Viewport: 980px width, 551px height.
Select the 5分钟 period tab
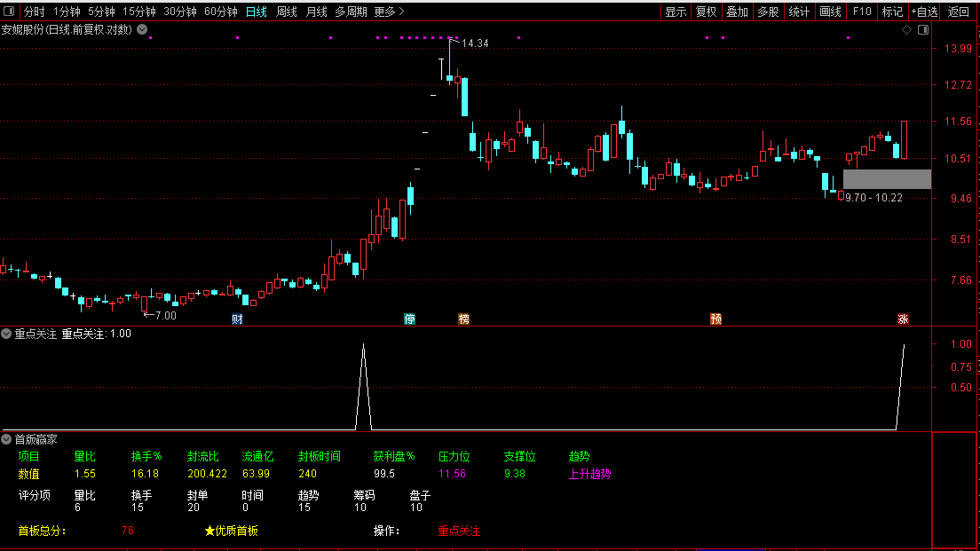(101, 12)
